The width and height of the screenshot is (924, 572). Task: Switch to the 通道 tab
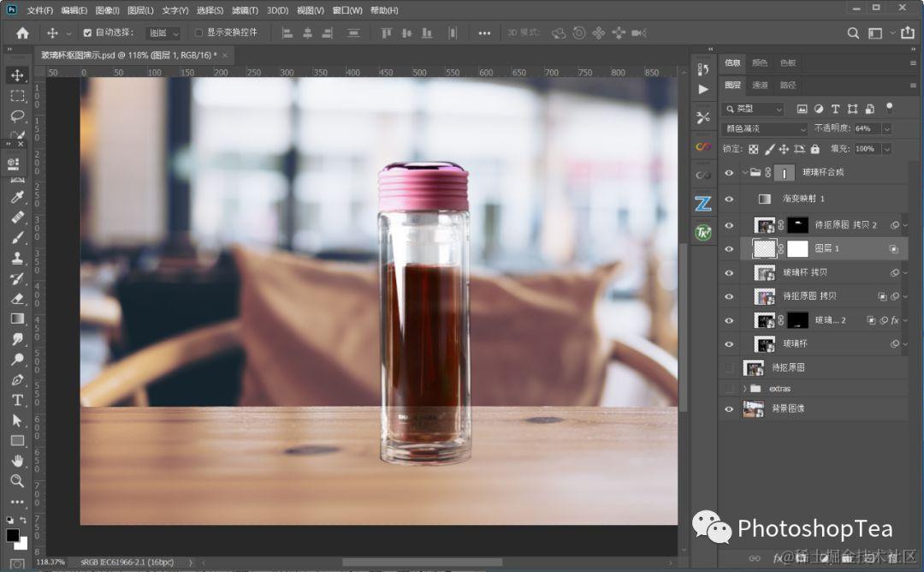[761, 85]
